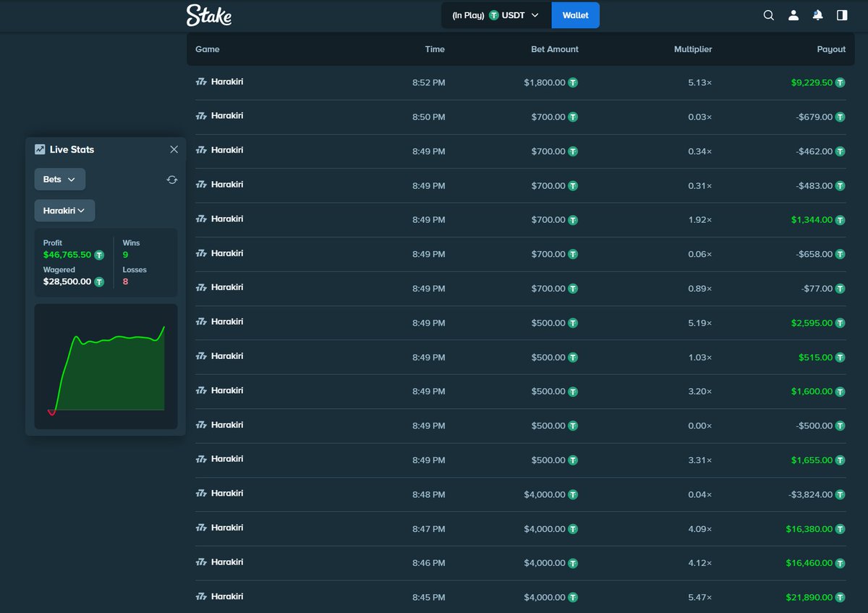Click the (In Play) label in header
Screen dimensions: 868x613
tap(468, 15)
